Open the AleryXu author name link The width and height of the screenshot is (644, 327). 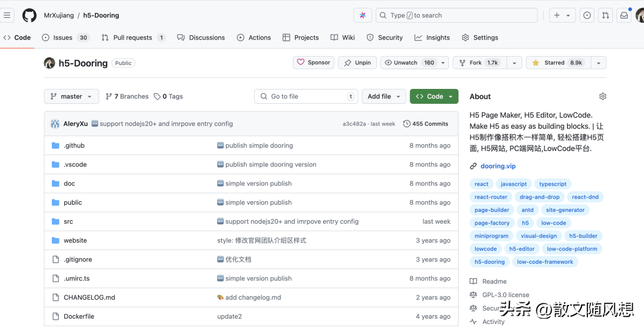point(76,124)
